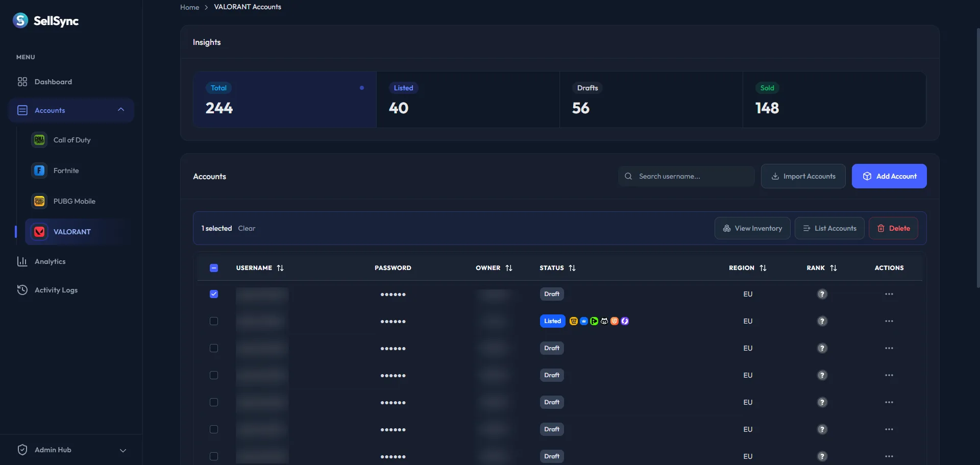Click the rank question mark in Listed row

(x=822, y=321)
